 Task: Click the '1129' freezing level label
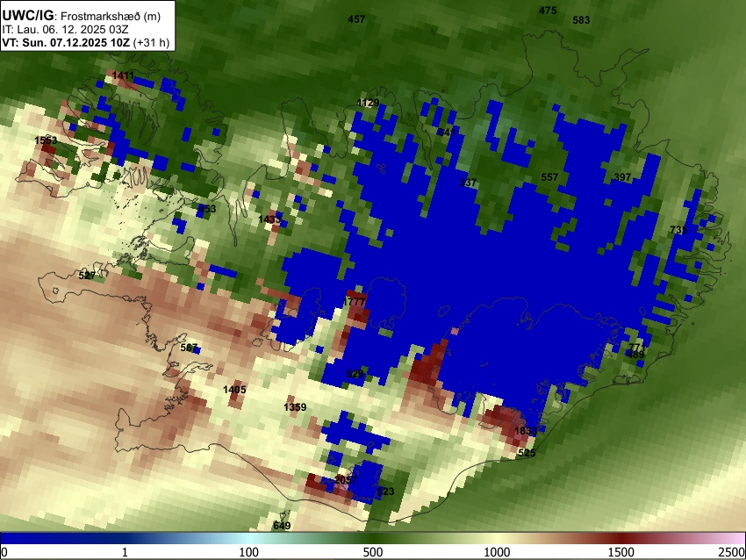(369, 103)
